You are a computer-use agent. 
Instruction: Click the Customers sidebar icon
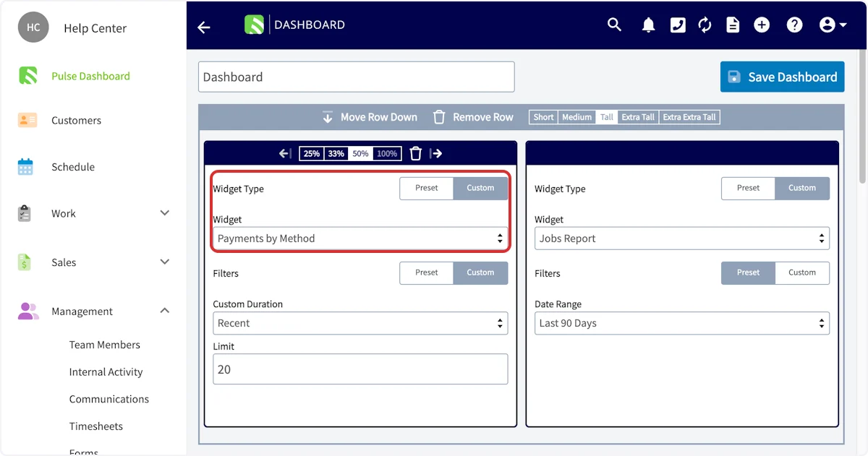(x=27, y=120)
